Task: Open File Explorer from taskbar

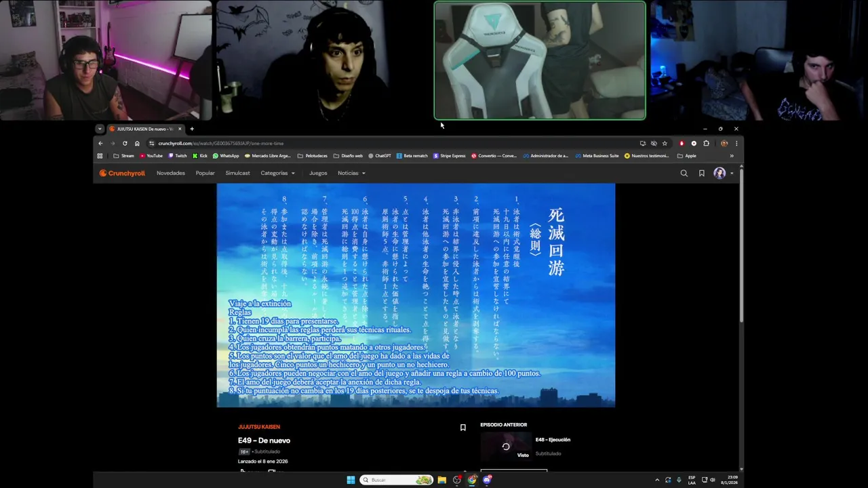Action: click(x=441, y=480)
